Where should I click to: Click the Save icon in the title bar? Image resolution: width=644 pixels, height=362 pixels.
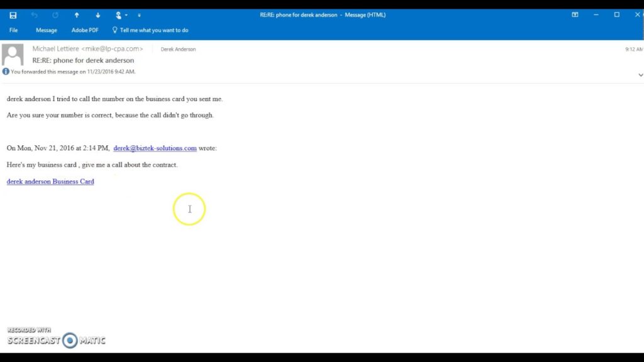pos(13,15)
